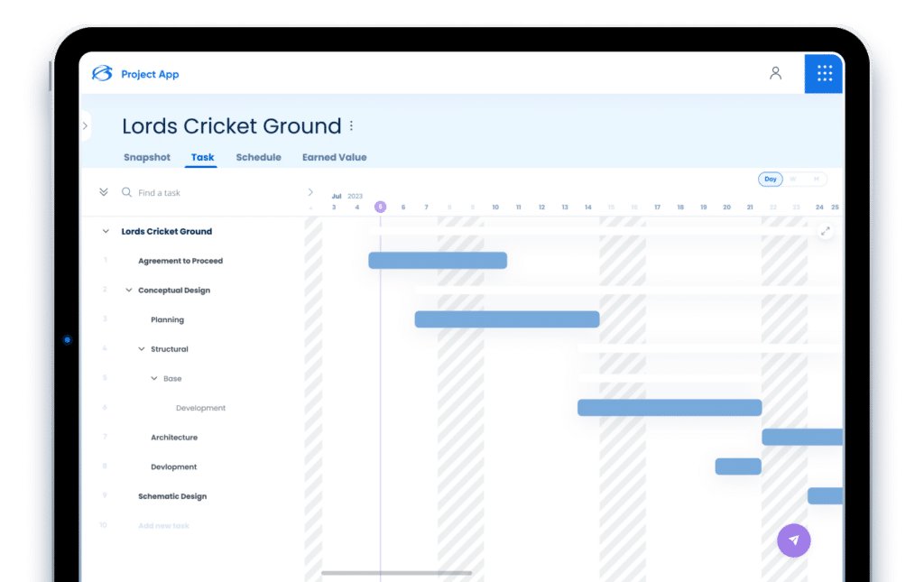Click the Project App title link

pyautogui.click(x=150, y=74)
